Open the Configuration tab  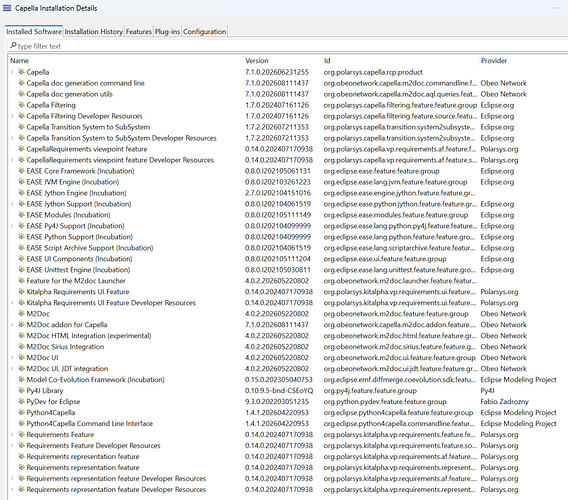pos(204,32)
